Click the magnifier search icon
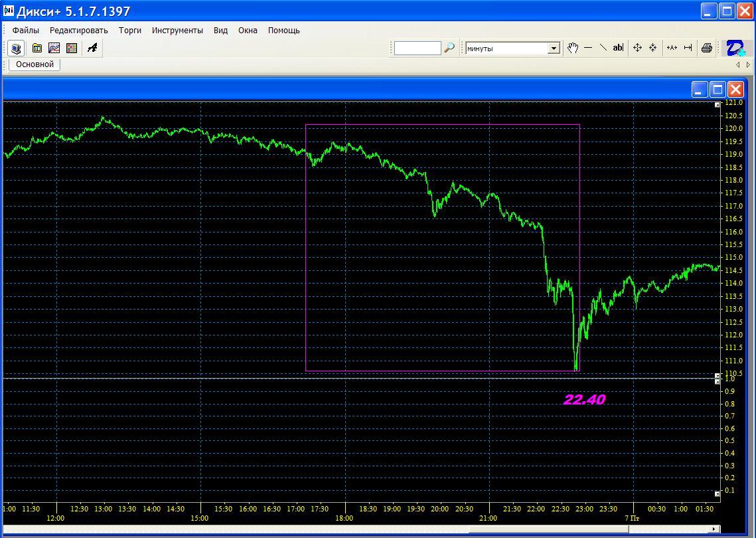 [x=449, y=48]
